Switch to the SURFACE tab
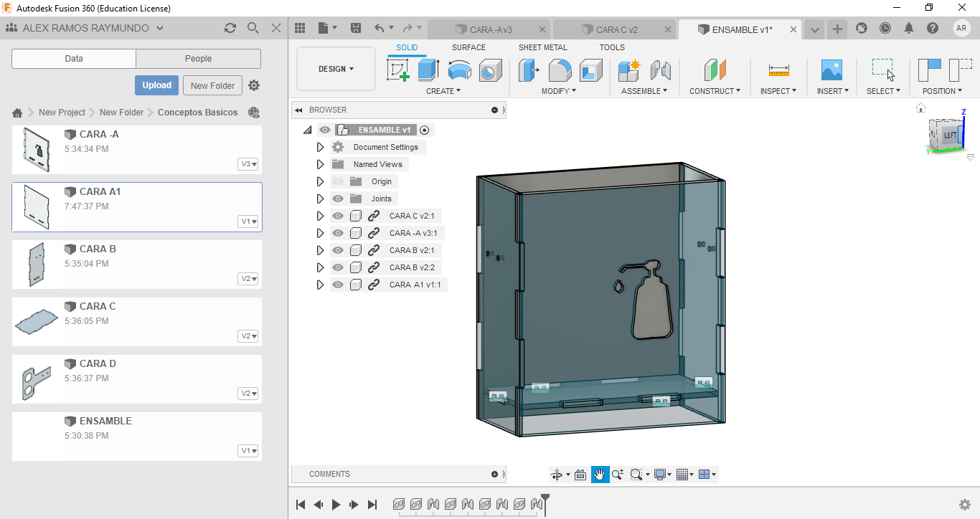Viewport: 980px width, 519px height. point(468,47)
